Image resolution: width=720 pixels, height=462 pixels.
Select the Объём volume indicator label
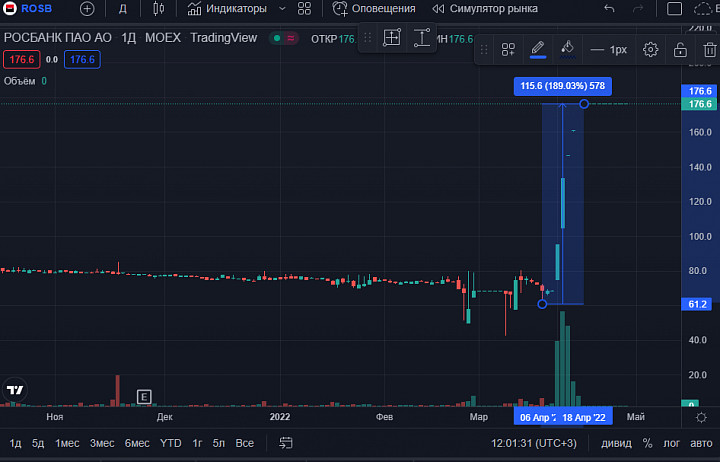point(19,81)
